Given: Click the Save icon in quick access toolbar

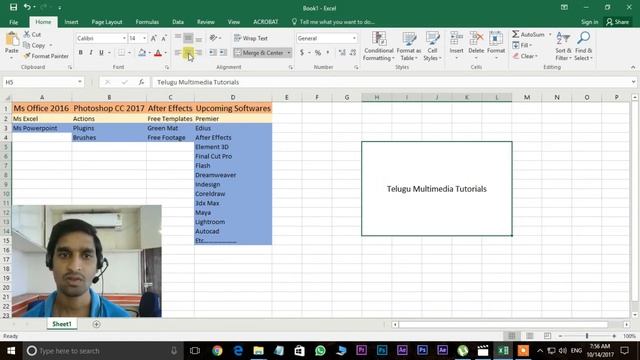Looking at the screenshot, I should [13, 7].
